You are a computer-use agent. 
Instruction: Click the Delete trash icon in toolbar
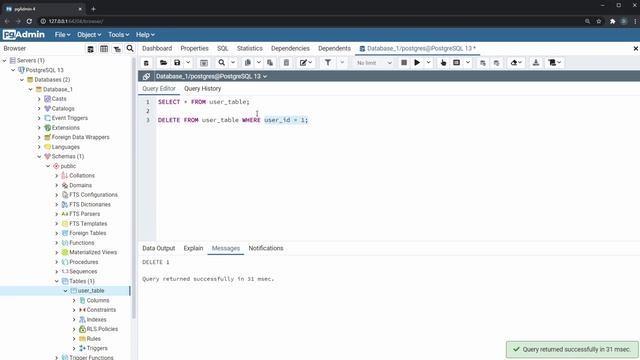pyautogui.click(x=287, y=63)
